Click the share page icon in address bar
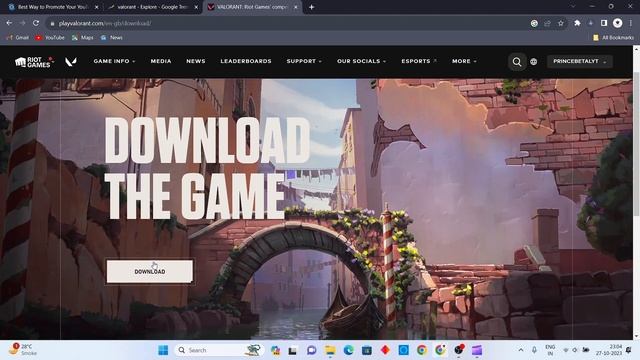The width and height of the screenshot is (640, 360). pyautogui.click(x=547, y=23)
